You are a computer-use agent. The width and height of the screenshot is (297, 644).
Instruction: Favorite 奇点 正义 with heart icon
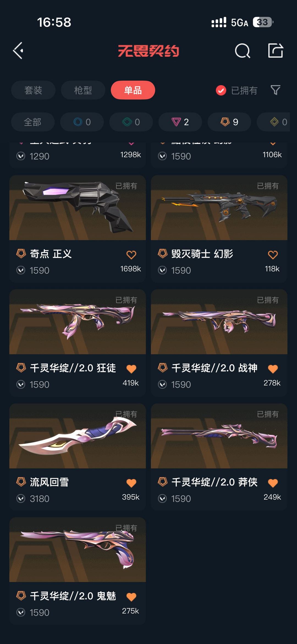131,255
